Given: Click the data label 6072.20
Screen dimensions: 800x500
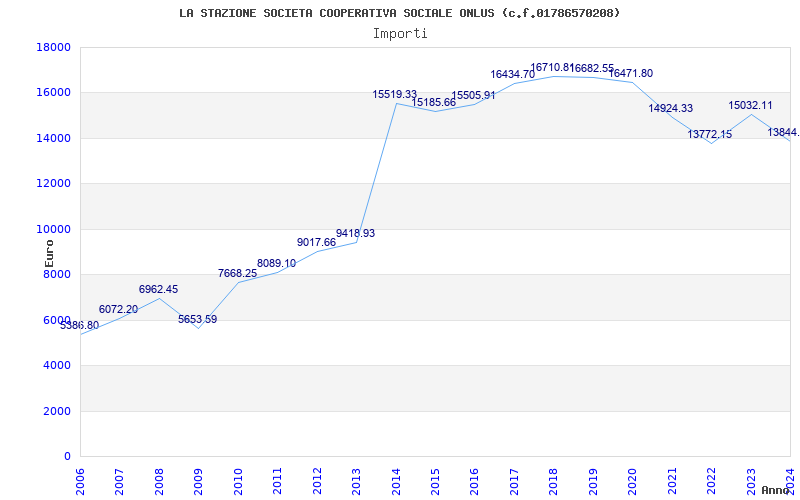Looking at the screenshot, I should point(118,309).
